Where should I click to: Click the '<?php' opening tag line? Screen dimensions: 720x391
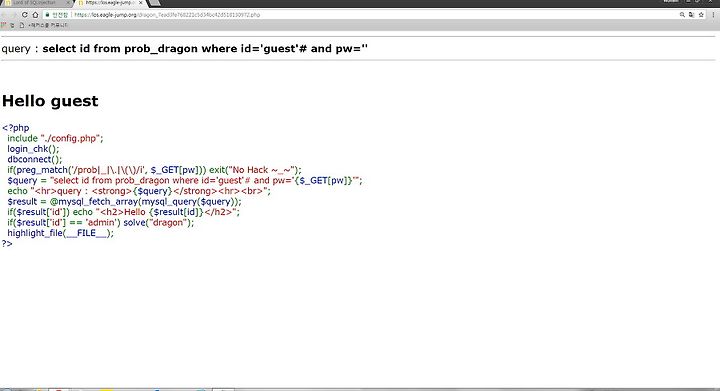pyautogui.click(x=16, y=128)
